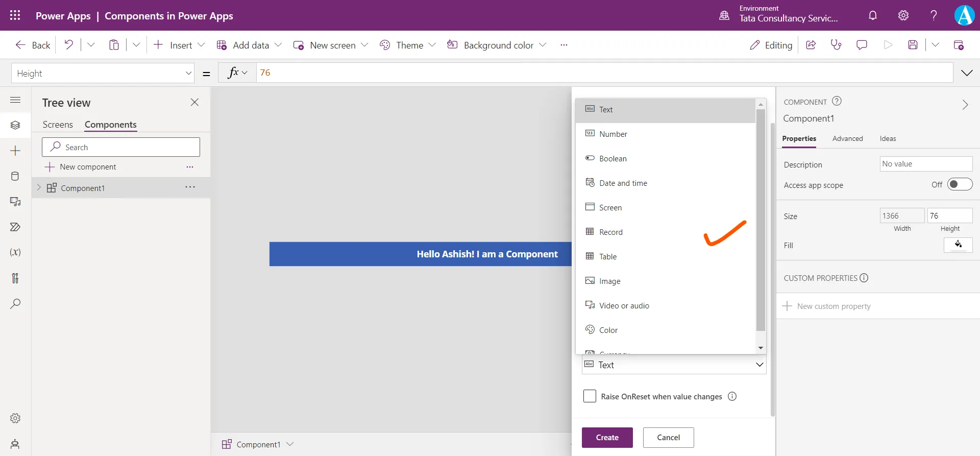This screenshot has width=980, height=456.
Task: Click the Tree view Search field
Action: click(x=121, y=147)
